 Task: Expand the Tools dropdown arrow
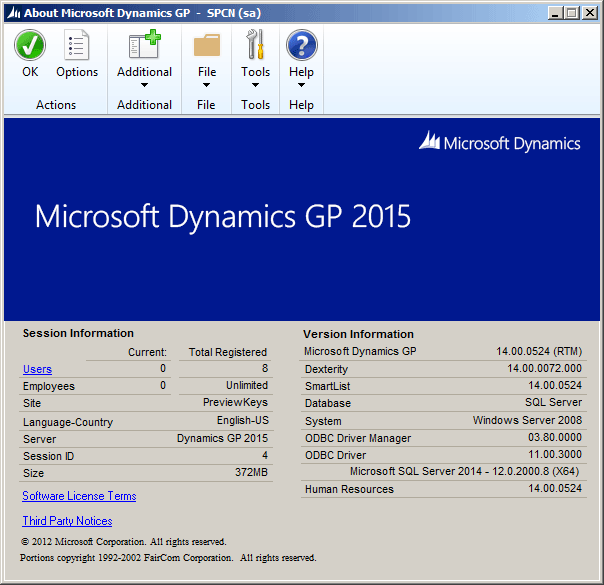pos(255,86)
